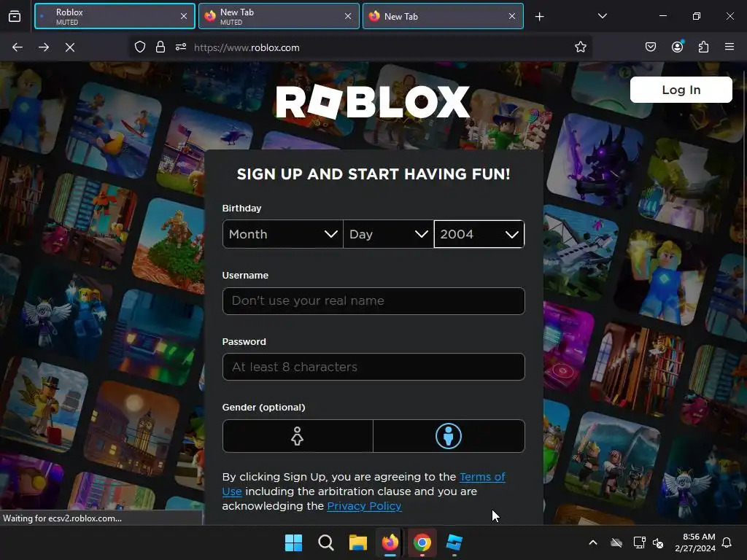The height and width of the screenshot is (560, 747).
Task: Open Firefox View tabs list icon
Action: coord(15,17)
